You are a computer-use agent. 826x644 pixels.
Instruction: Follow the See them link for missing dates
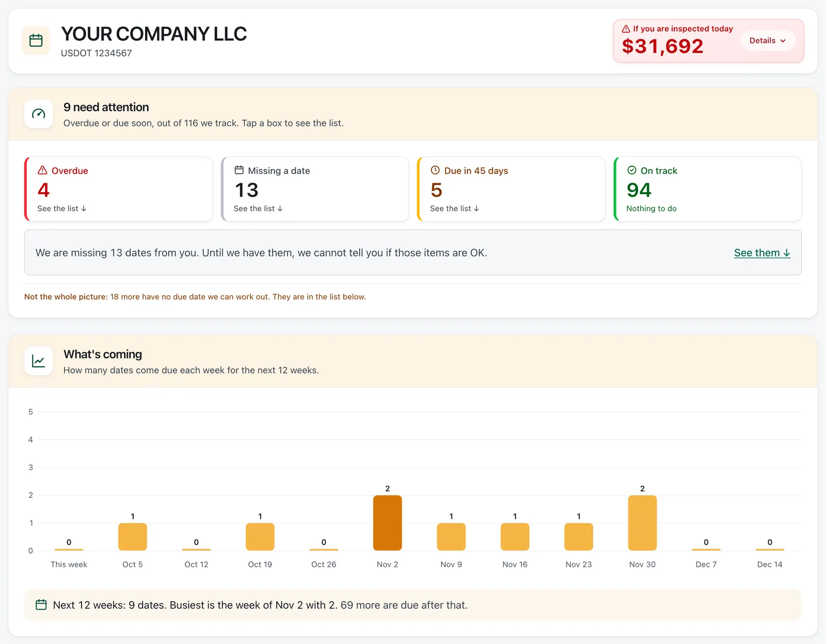[x=762, y=253]
